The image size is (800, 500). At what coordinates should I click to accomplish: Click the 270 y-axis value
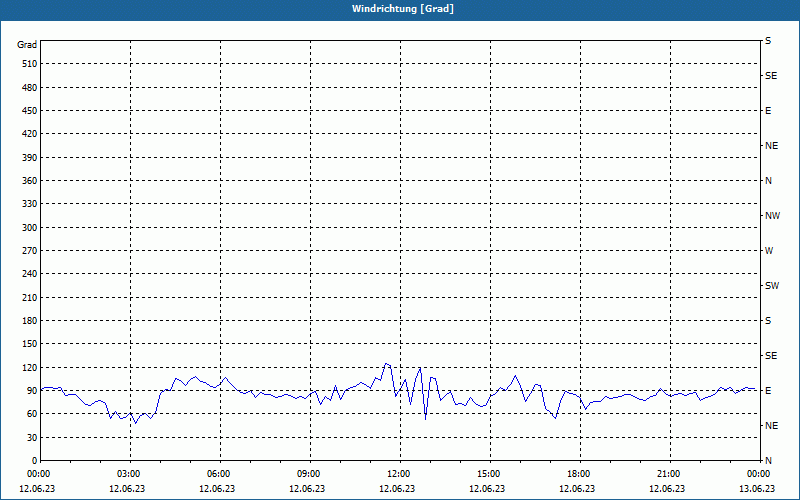pyautogui.click(x=30, y=251)
